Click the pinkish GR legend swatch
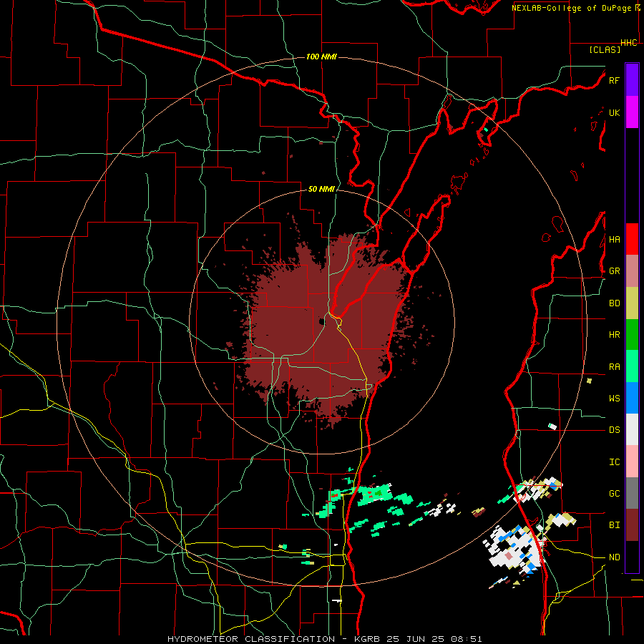 point(632,271)
